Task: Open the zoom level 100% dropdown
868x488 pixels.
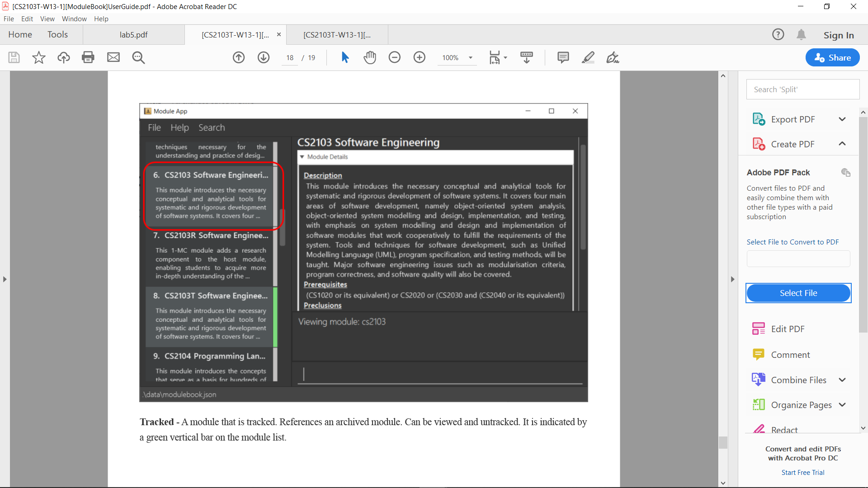Action: tap(470, 57)
